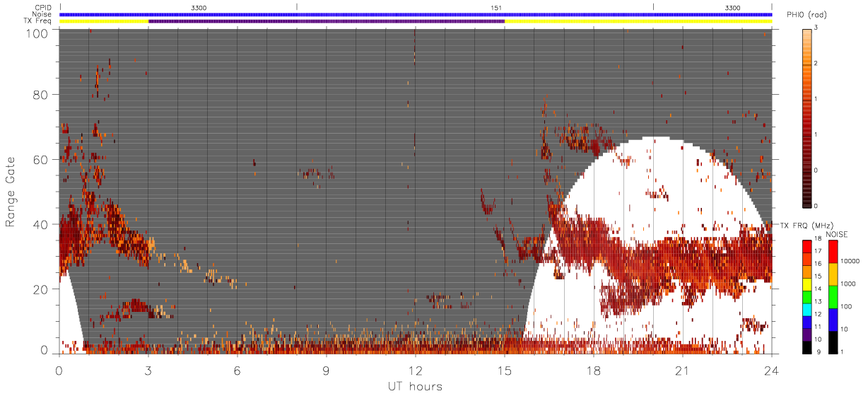This screenshot has height=401, width=868.
Task: Click the 'TX Freq' row label
Action: (38, 21)
